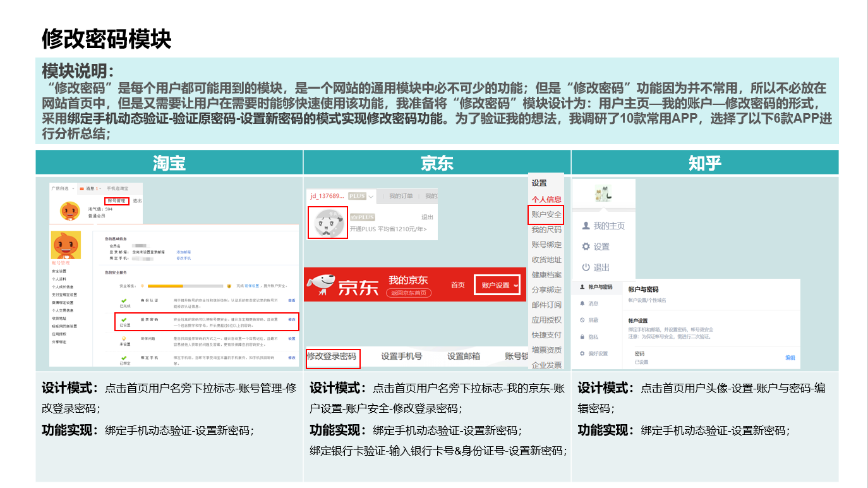Click lock icon beside 隐私

coord(582,337)
